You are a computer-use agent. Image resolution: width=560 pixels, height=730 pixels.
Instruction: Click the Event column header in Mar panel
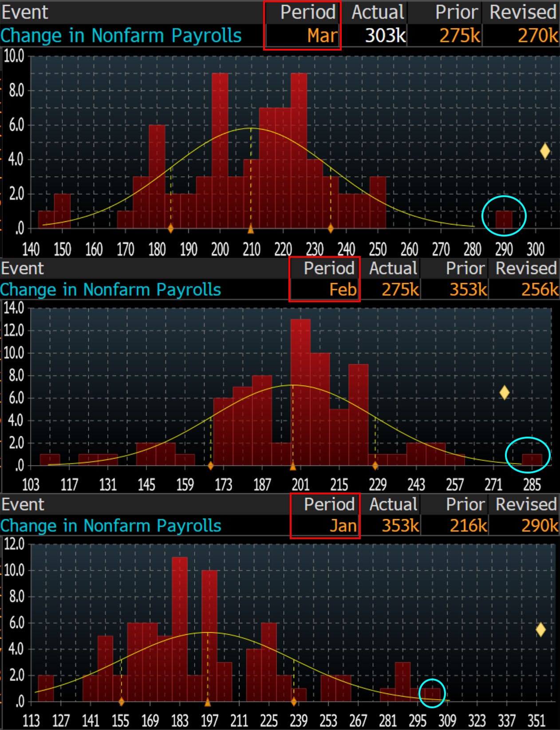25,12
